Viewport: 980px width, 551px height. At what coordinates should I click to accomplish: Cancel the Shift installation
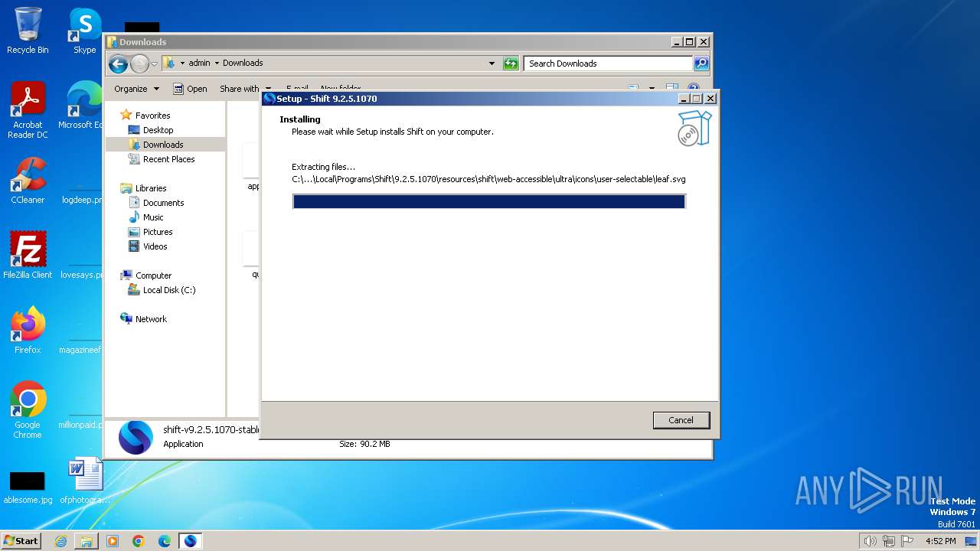pyautogui.click(x=681, y=420)
